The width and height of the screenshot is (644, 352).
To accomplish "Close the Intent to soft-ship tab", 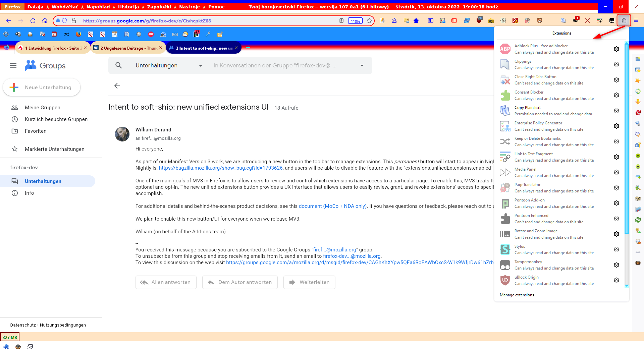I will click(236, 48).
